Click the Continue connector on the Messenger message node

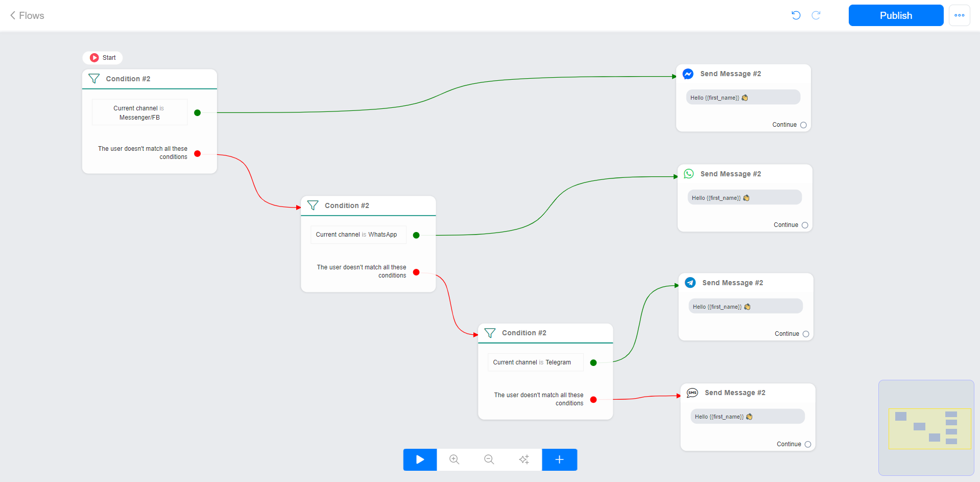(x=803, y=125)
